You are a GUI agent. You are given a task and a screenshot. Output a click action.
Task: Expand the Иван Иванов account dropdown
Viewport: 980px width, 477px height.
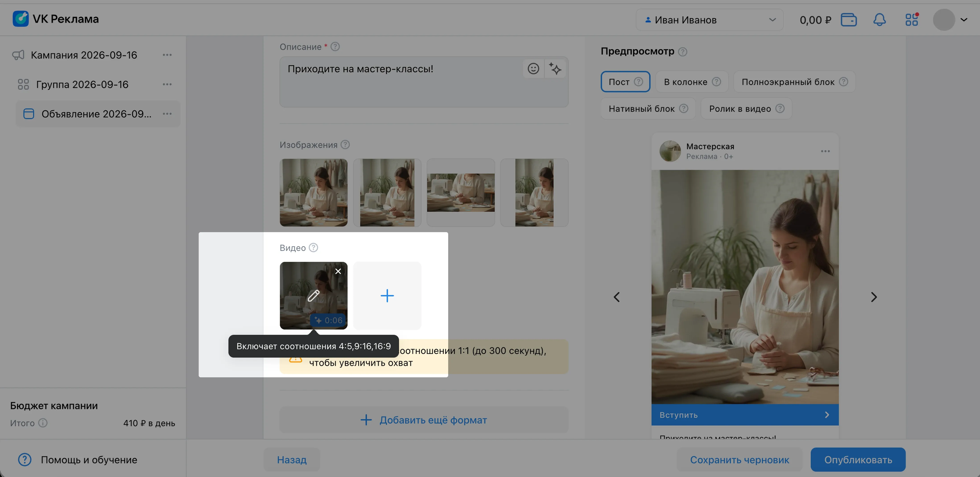pos(710,20)
